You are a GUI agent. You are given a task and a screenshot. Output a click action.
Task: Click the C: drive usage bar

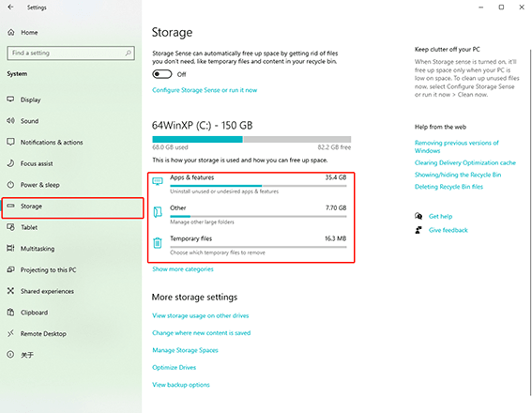251,139
